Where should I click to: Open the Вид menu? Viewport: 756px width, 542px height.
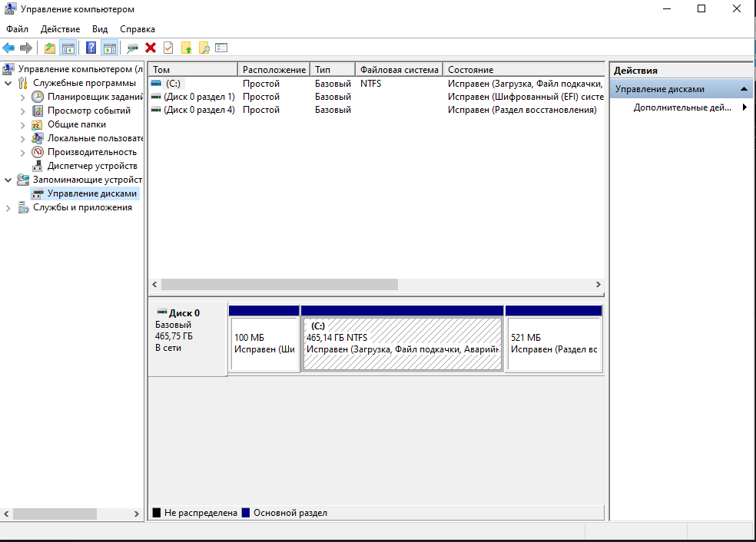pos(100,29)
